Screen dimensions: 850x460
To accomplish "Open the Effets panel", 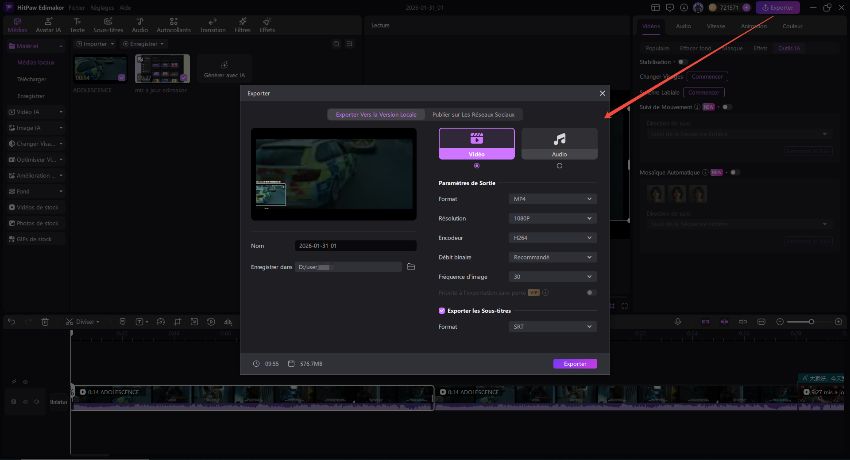I will click(x=267, y=25).
